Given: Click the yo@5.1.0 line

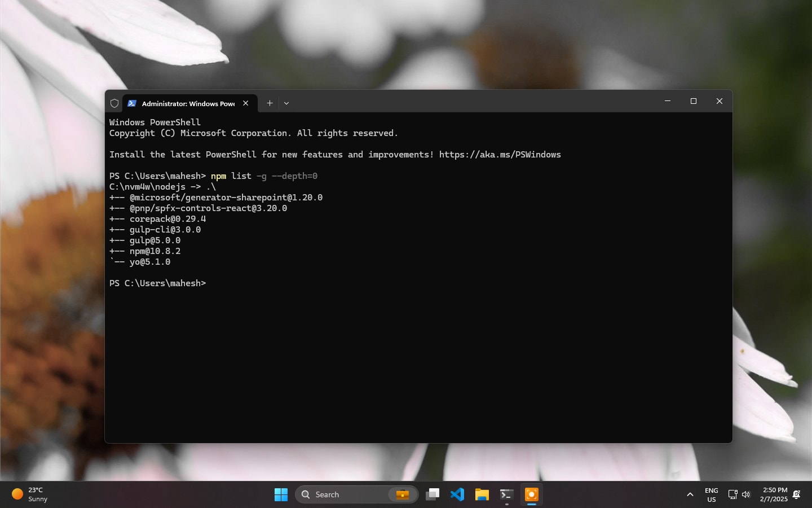Looking at the screenshot, I should pos(140,262).
